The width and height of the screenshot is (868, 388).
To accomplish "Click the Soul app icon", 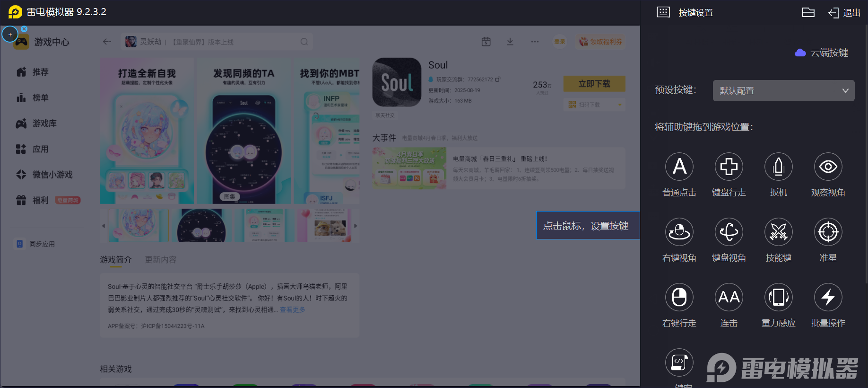I will [x=397, y=82].
